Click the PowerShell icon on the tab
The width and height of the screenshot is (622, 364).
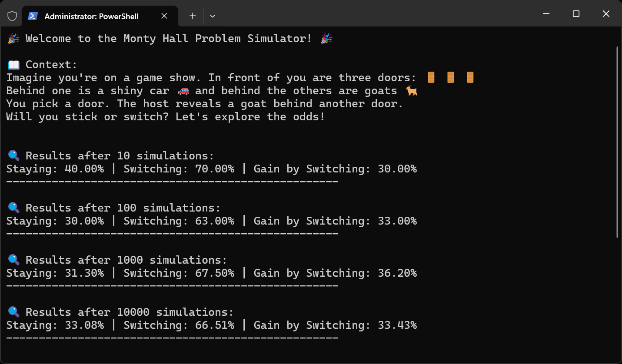(x=33, y=16)
